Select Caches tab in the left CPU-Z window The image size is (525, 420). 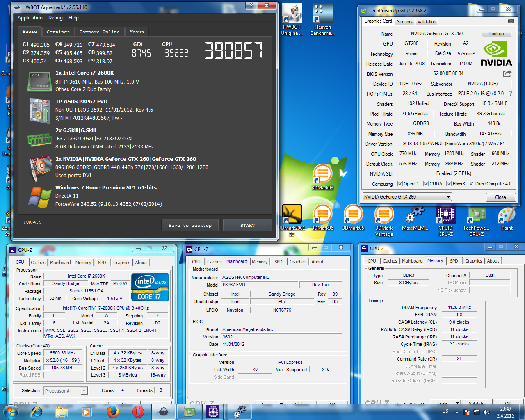[38, 262]
